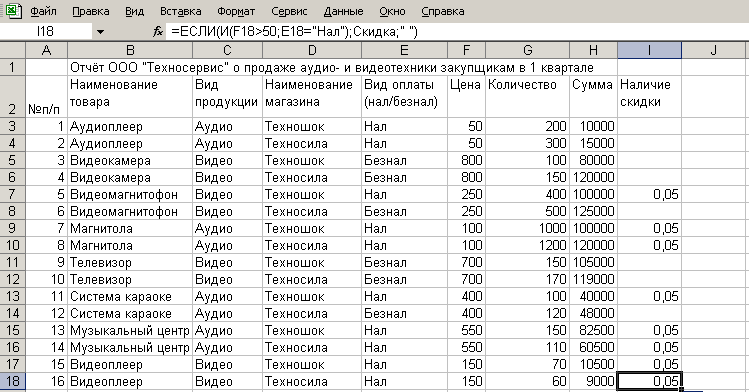Click sum value 9000
The height and width of the screenshot is (392, 749).
(593, 381)
